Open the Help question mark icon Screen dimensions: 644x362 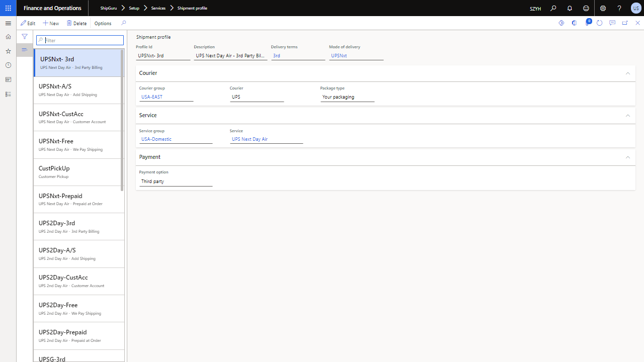[x=619, y=8]
